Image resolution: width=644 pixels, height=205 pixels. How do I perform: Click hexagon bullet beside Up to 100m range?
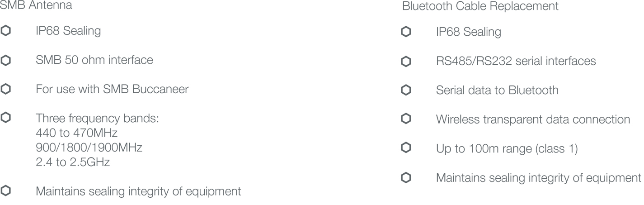[406, 148]
